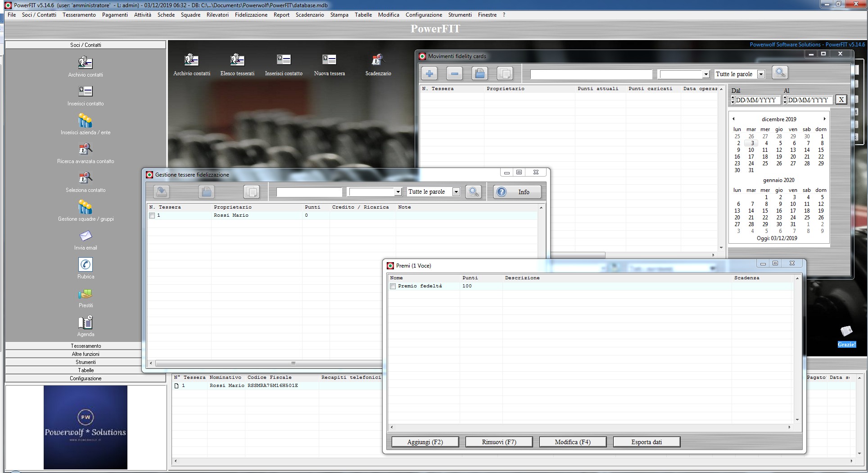Tick checkbox for tessera 1 Rossi Mario
The height and width of the screenshot is (473, 868).
click(x=152, y=216)
